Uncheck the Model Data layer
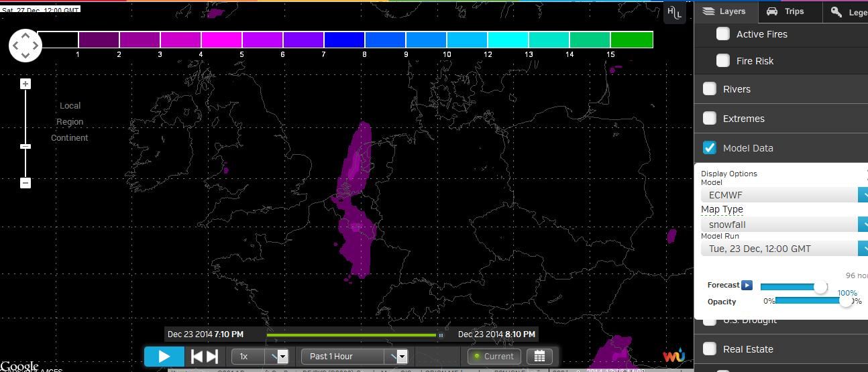This screenshot has height=372, width=868. click(709, 148)
